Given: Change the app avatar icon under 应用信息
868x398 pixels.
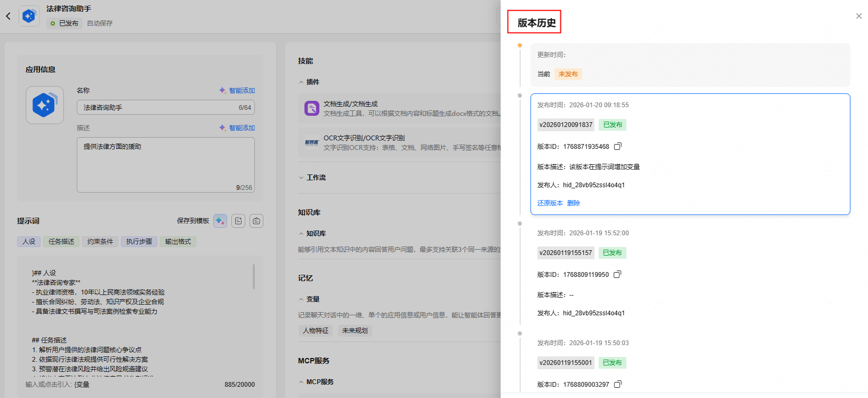Looking at the screenshot, I should (45, 105).
